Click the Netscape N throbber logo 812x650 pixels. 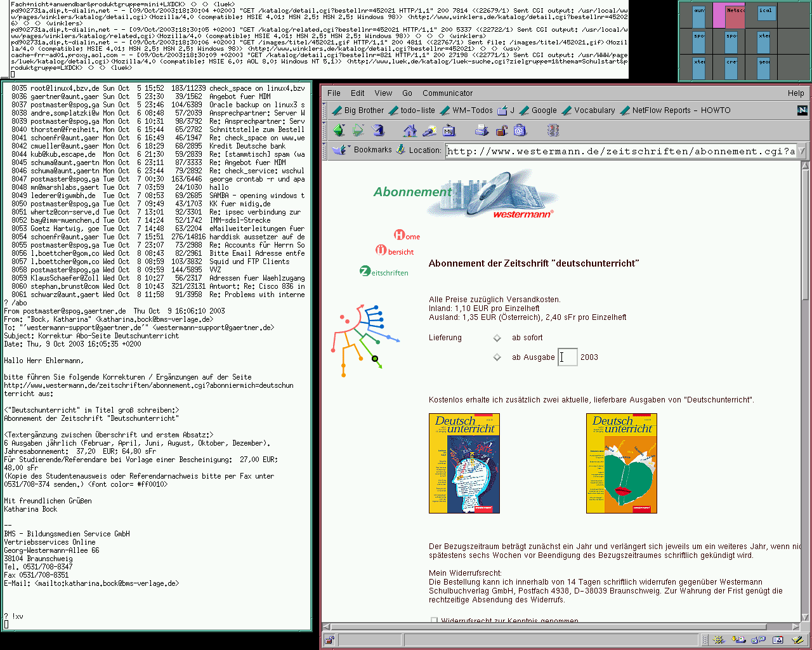pos(802,110)
